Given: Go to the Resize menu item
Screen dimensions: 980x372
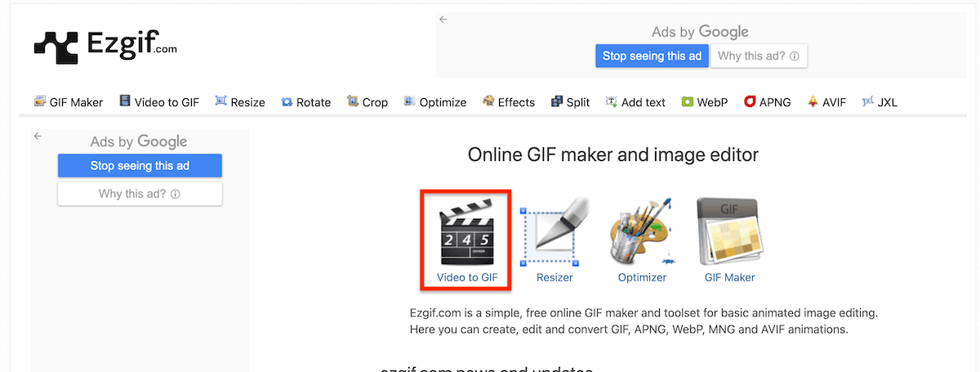Looking at the screenshot, I should coord(240,102).
